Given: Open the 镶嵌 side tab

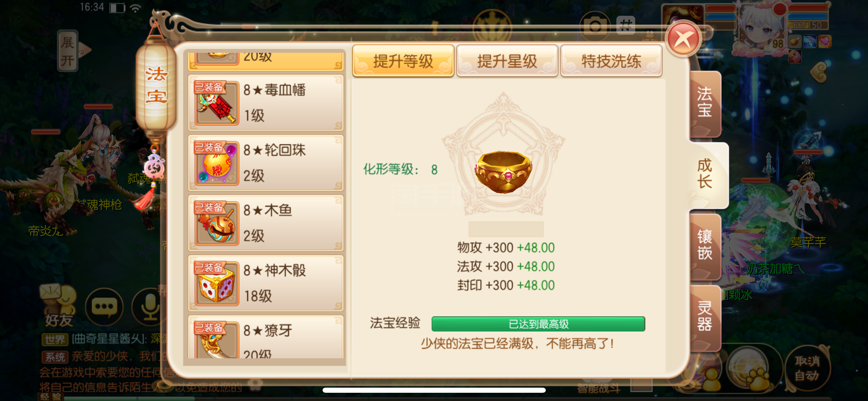Looking at the screenshot, I should [705, 245].
